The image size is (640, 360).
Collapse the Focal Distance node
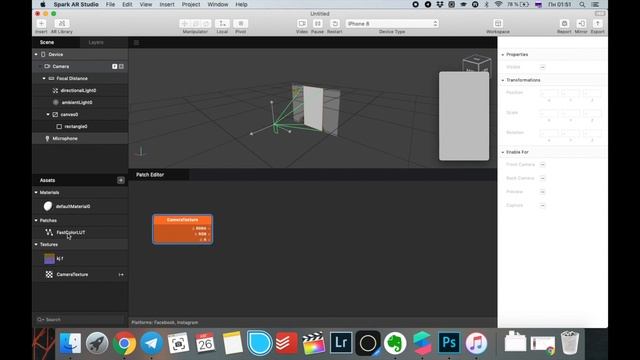click(x=44, y=78)
